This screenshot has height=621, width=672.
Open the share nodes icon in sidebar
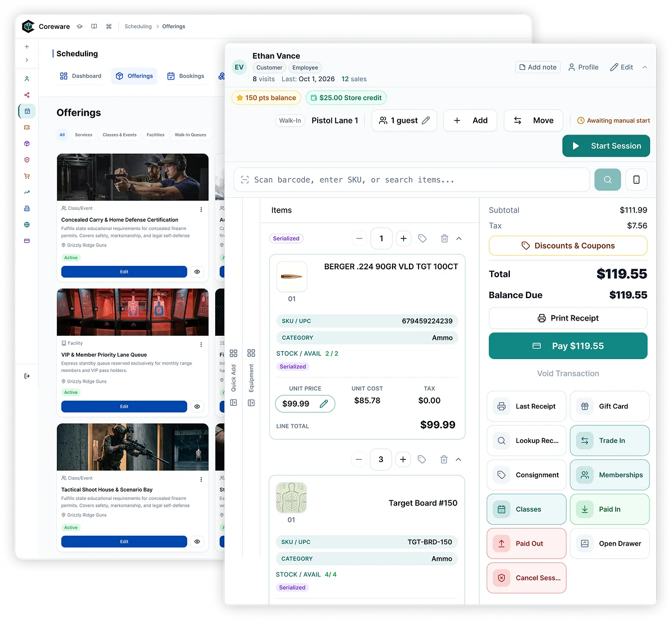pyautogui.click(x=27, y=95)
